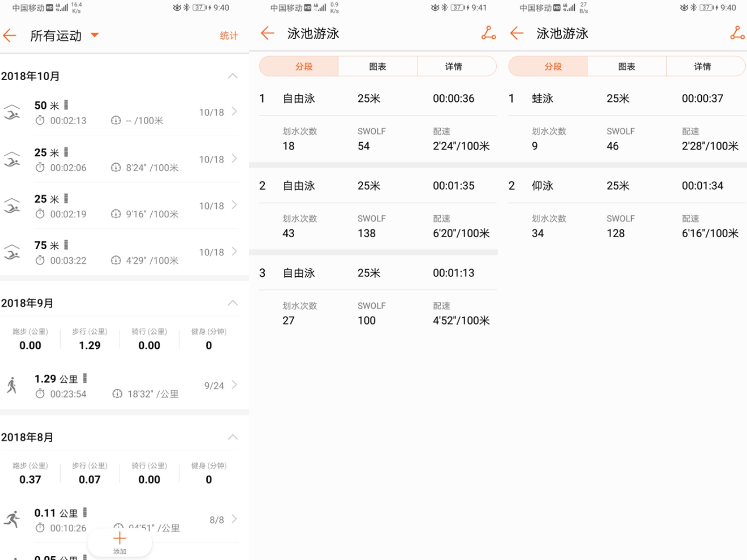747x560 pixels.
Task: Switch to the 图表 tab on middle screen
Action: [377, 66]
